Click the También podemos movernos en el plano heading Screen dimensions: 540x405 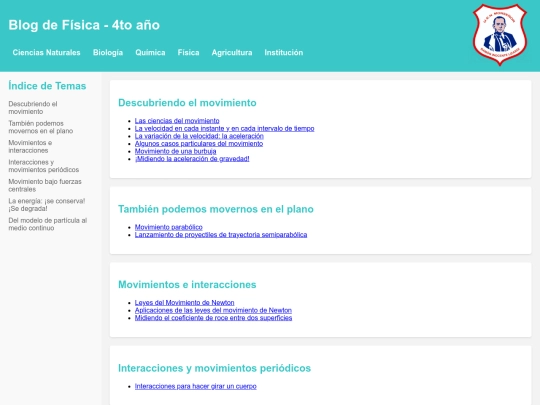click(x=216, y=209)
